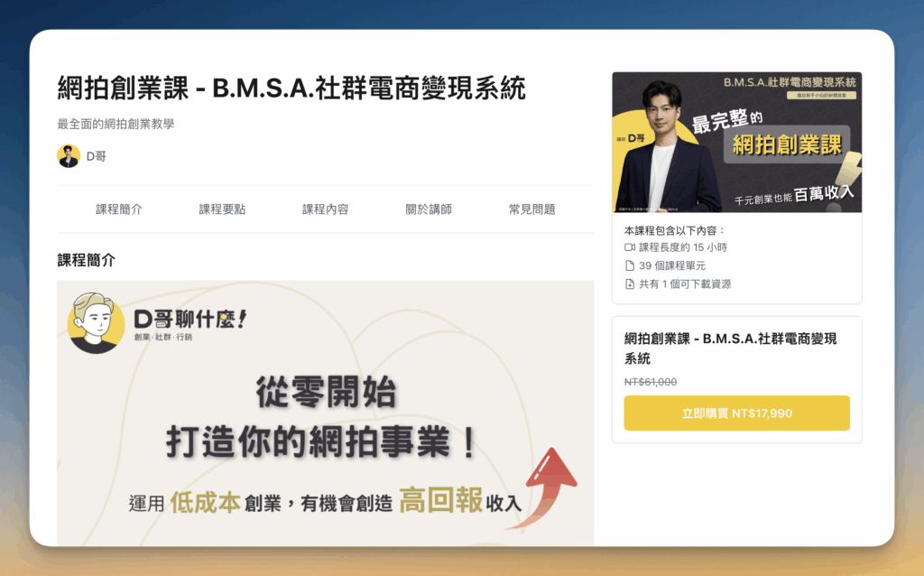Click the main course title heading

click(291, 88)
